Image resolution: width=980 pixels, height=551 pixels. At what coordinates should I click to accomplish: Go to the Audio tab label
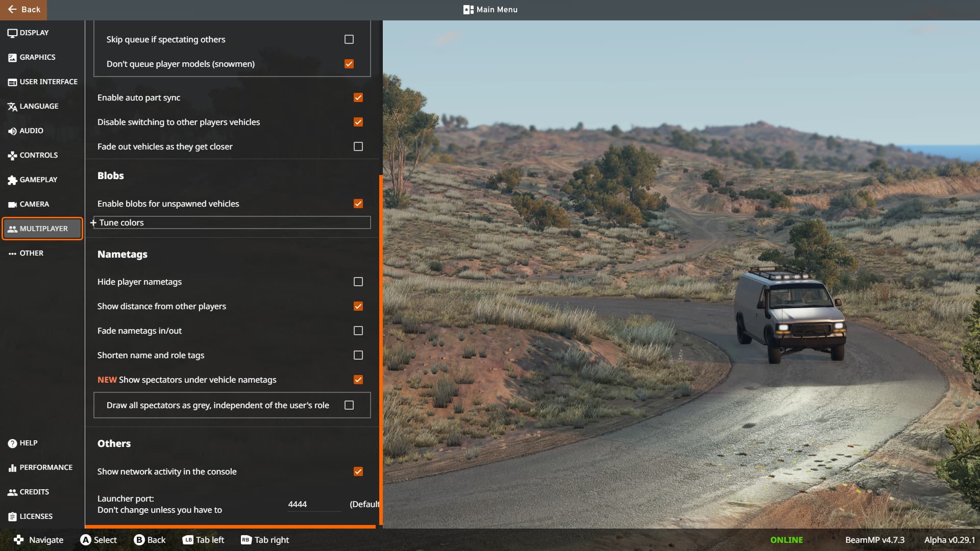click(x=31, y=131)
